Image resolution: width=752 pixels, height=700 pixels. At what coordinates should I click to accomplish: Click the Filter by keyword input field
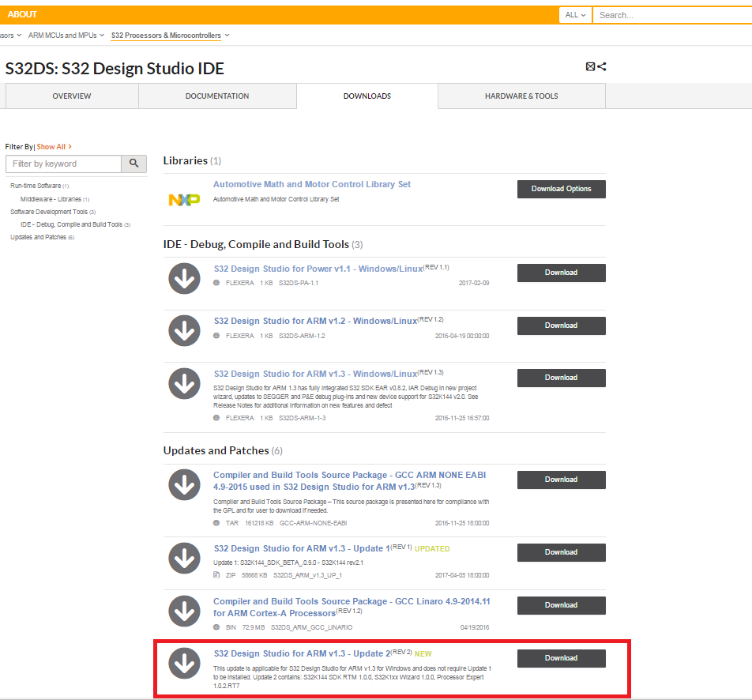click(x=63, y=164)
